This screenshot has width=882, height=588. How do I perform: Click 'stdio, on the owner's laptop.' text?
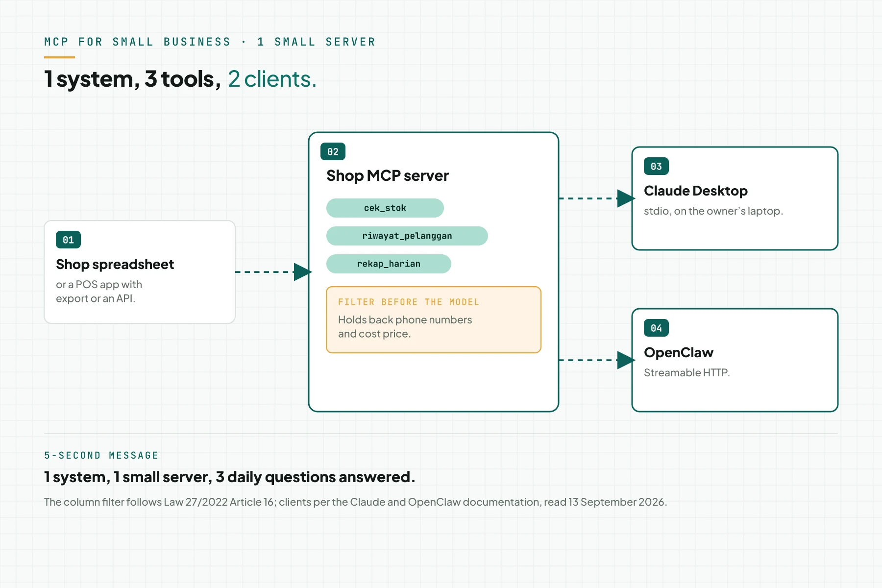tap(713, 211)
